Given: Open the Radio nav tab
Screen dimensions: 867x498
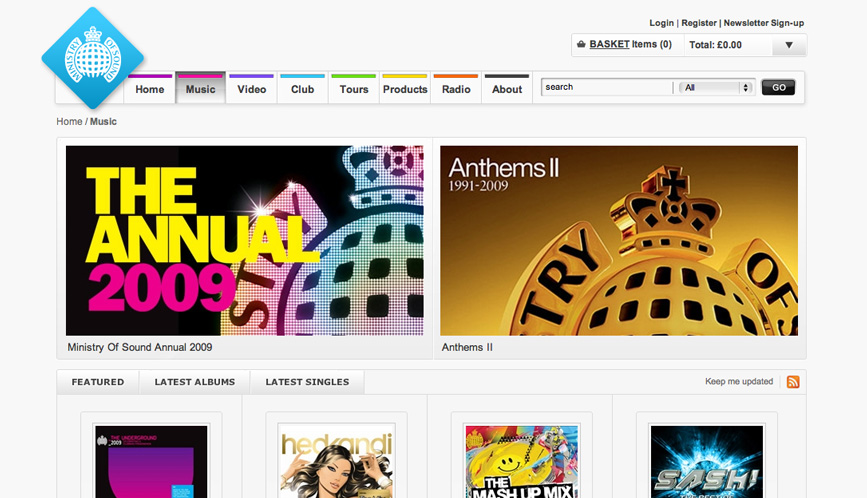Looking at the screenshot, I should [456, 89].
